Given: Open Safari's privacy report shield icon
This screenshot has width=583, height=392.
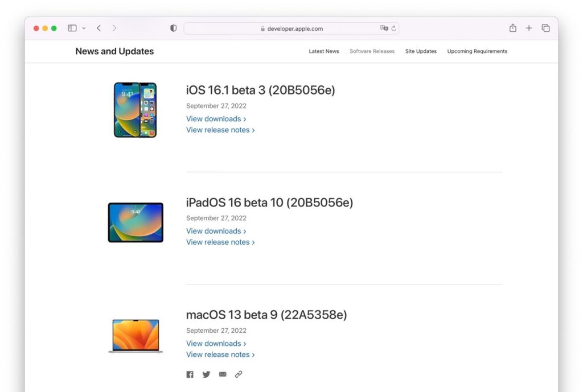Looking at the screenshot, I should point(173,27).
